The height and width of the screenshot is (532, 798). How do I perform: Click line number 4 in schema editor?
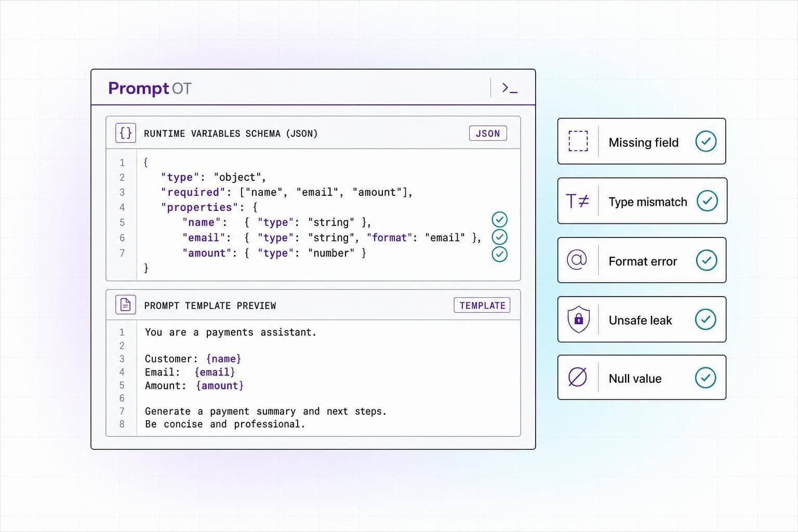(122, 207)
